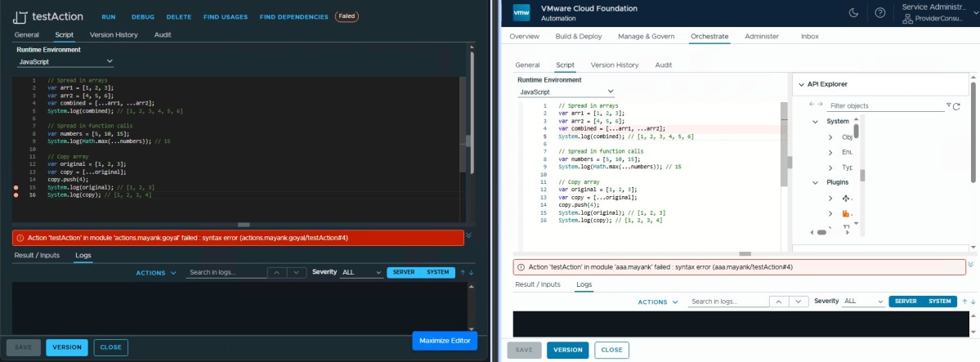Open the JavaScript runtime dropdown in the dark window
Image resolution: width=980 pixels, height=362 pixels.
click(x=65, y=62)
